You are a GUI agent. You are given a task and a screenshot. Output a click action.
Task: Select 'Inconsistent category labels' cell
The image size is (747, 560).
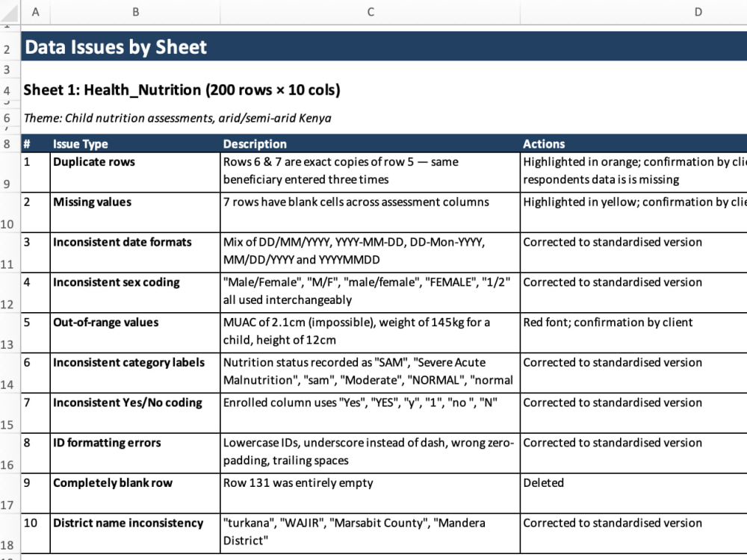[x=135, y=373]
